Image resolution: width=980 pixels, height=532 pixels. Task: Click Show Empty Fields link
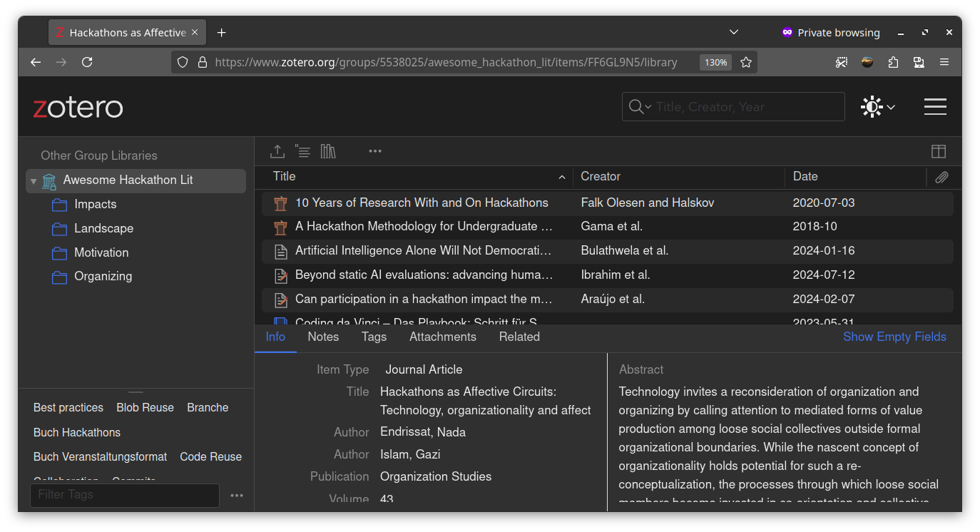click(x=894, y=337)
